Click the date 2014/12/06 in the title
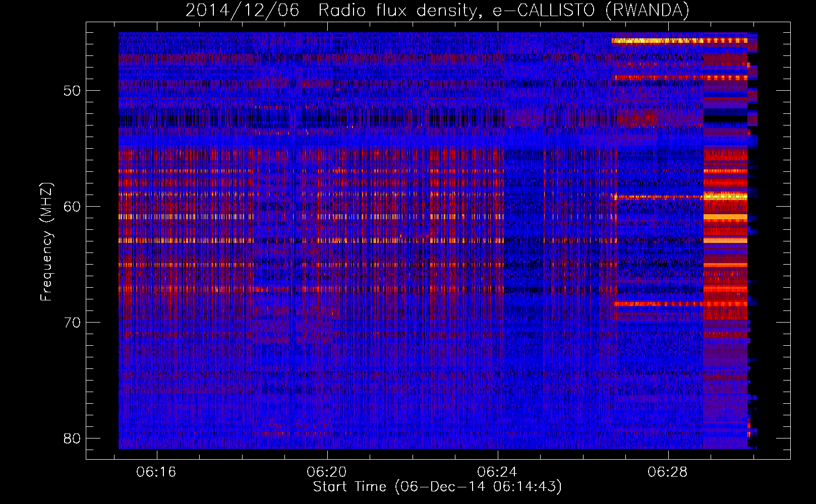The image size is (816, 504). [242, 10]
